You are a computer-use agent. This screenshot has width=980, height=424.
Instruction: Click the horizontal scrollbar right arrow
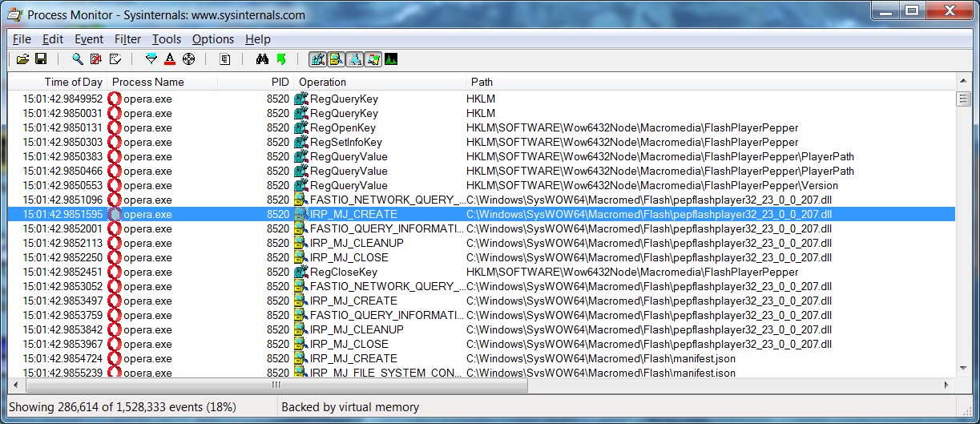[x=947, y=386]
